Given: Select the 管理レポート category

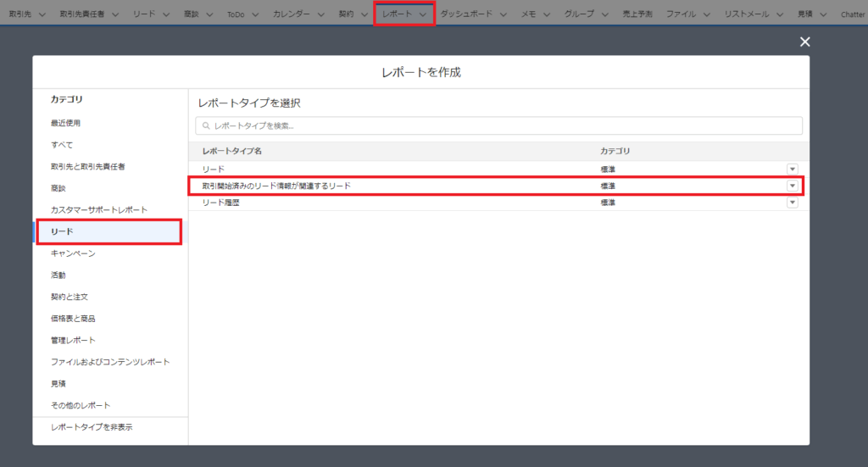Looking at the screenshot, I should click(x=73, y=340).
